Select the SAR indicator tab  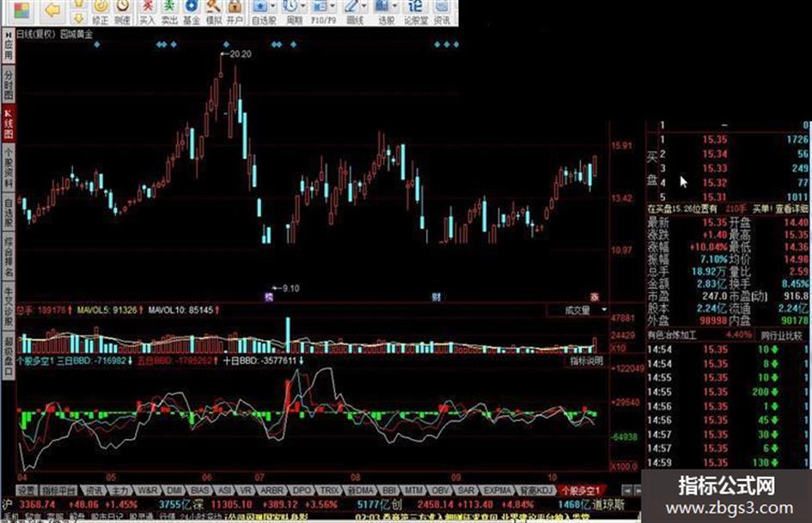click(466, 490)
